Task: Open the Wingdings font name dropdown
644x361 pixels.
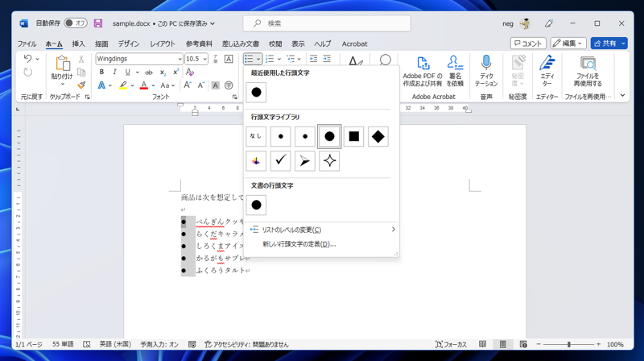Action: tap(180, 59)
